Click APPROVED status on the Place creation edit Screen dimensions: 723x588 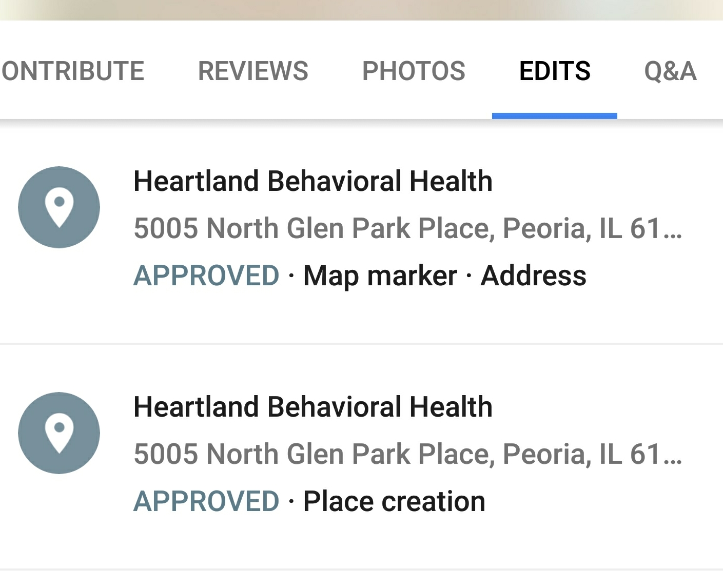pos(206,501)
